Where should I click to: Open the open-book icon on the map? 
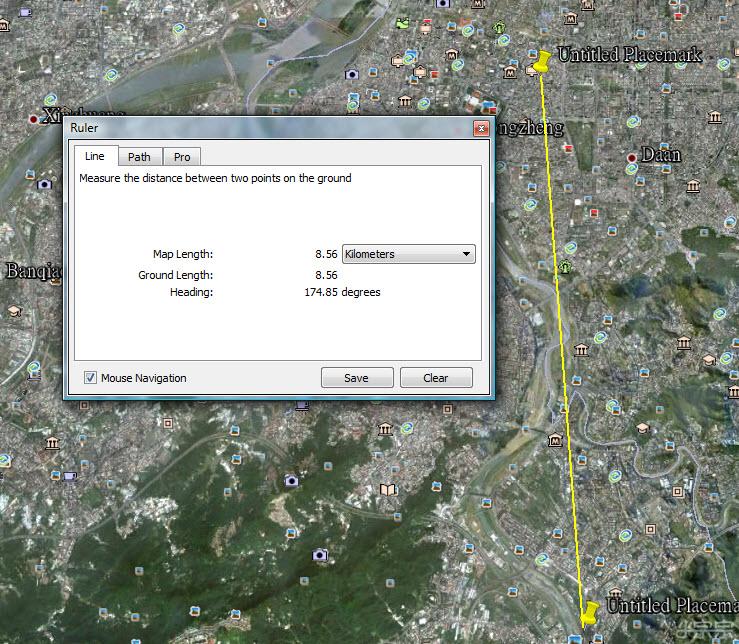click(x=387, y=490)
